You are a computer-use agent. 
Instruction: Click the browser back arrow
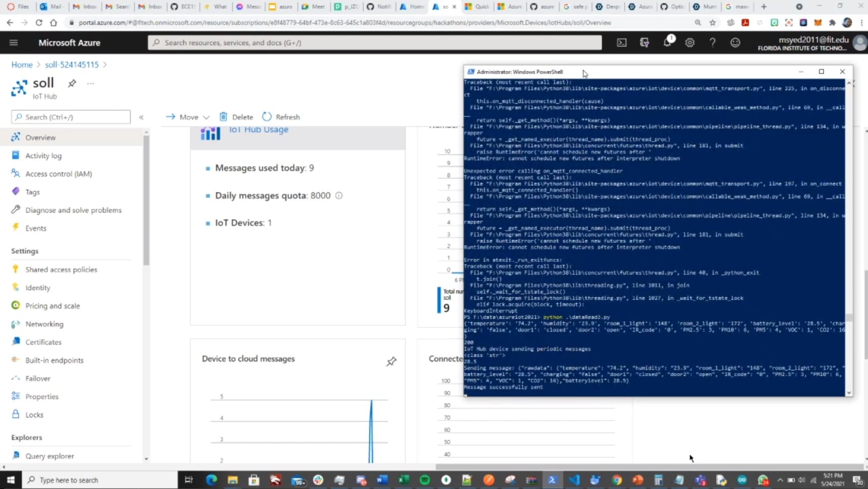click(10, 23)
